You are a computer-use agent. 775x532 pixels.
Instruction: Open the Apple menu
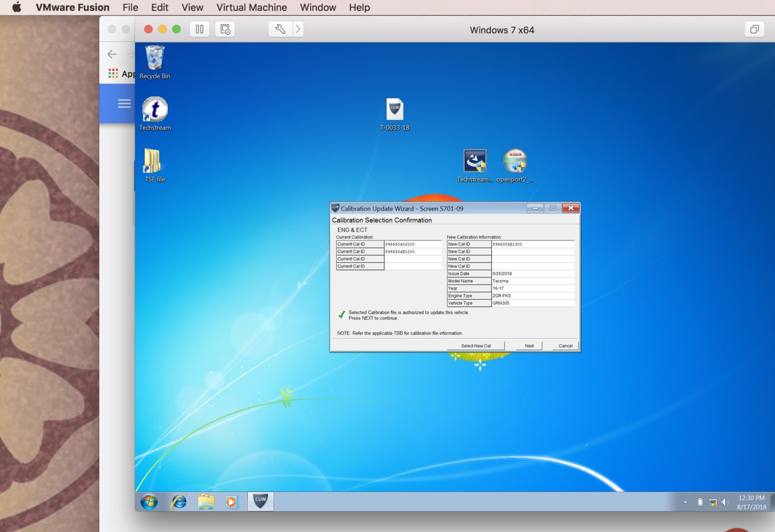[x=16, y=7]
